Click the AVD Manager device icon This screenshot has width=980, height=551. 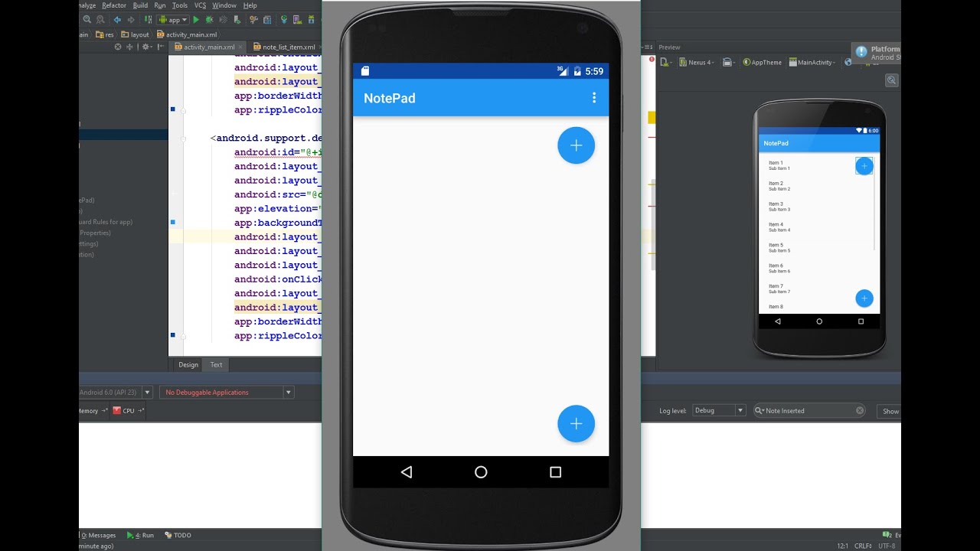(297, 20)
